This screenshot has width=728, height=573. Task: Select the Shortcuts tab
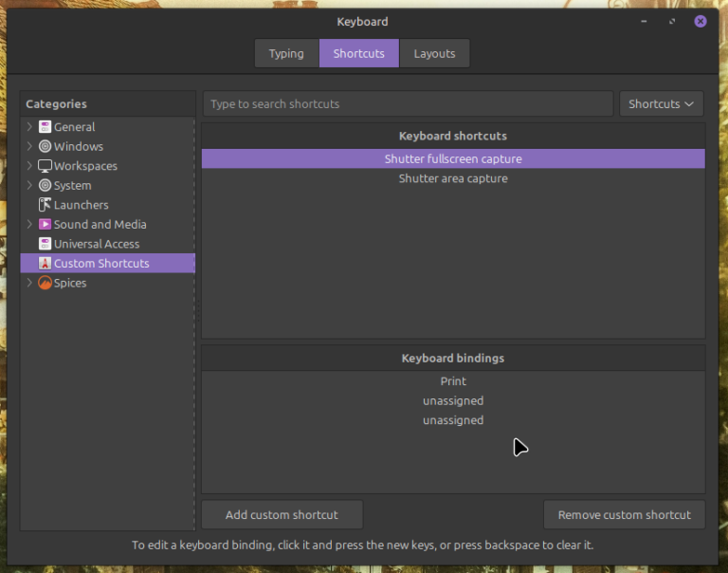359,53
